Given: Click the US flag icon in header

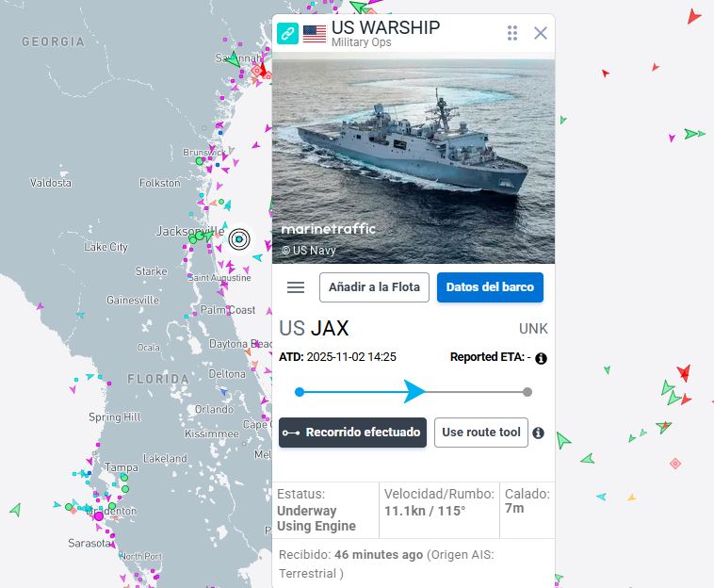Looking at the screenshot, I should click(315, 34).
